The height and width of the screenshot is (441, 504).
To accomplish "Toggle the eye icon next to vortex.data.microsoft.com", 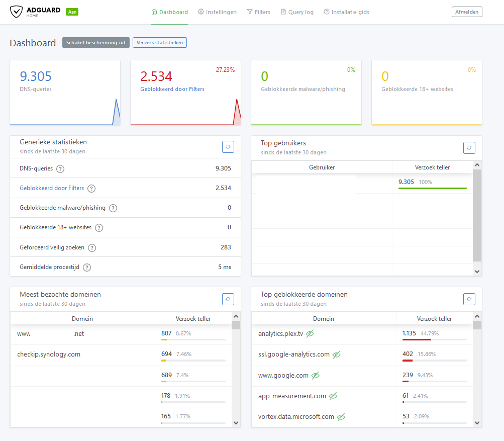I will click(x=341, y=417).
